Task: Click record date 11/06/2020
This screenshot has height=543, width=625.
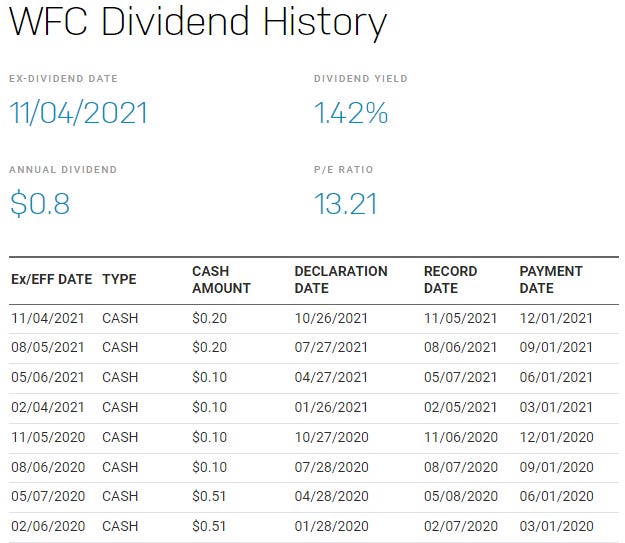Action: [461, 437]
